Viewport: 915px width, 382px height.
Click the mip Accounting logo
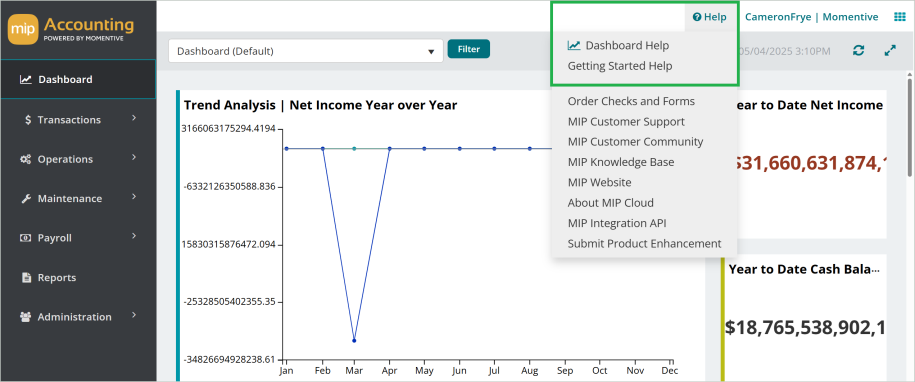pyautogui.click(x=71, y=30)
